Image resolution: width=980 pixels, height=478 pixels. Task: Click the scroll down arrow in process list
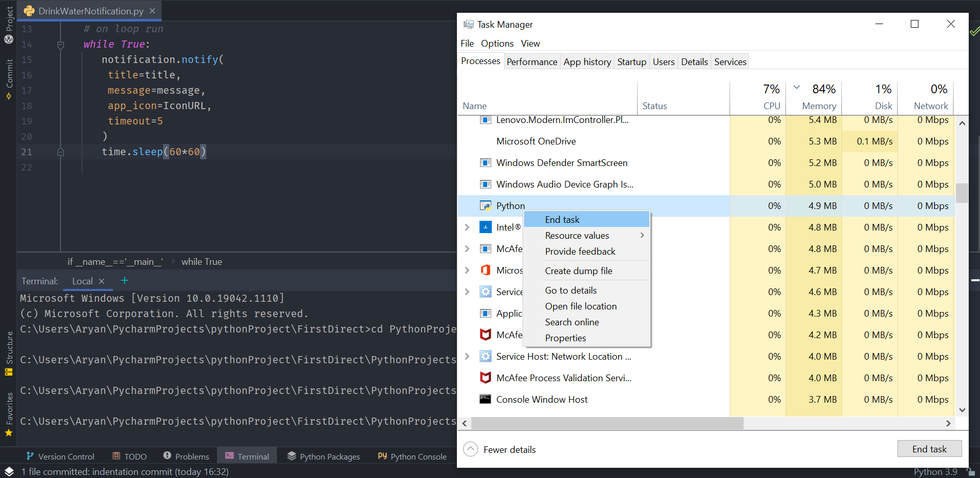tap(962, 410)
